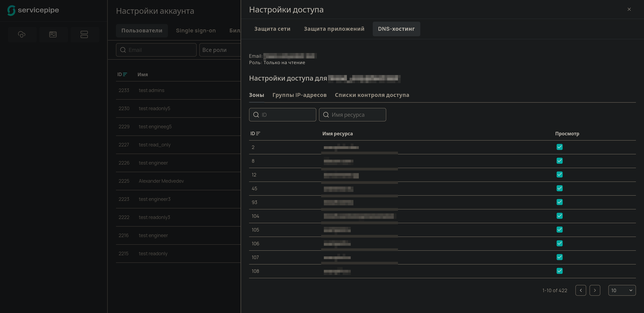Close the Настройки доступа panel
This screenshot has height=313, width=644.
click(629, 9)
